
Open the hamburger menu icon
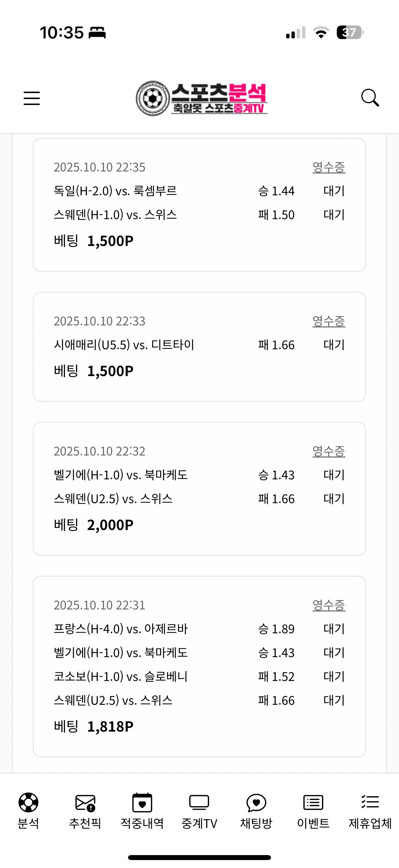[32, 98]
